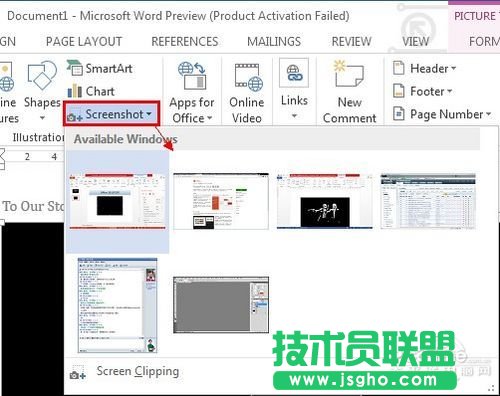Switch to the VIEW tab

415,41
